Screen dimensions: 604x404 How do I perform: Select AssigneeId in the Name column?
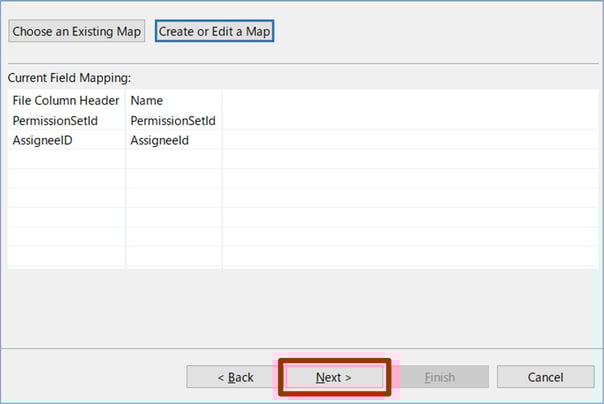(x=160, y=140)
